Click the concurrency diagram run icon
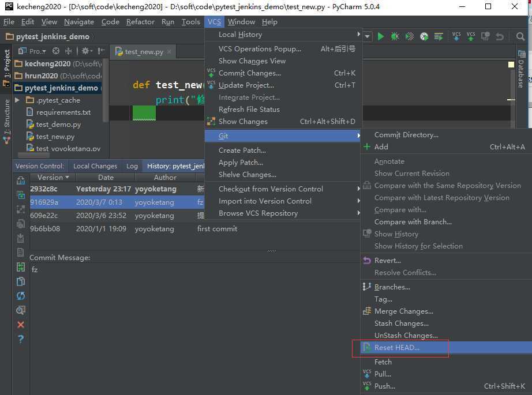Screen dimensions: 532x395 tap(439, 36)
